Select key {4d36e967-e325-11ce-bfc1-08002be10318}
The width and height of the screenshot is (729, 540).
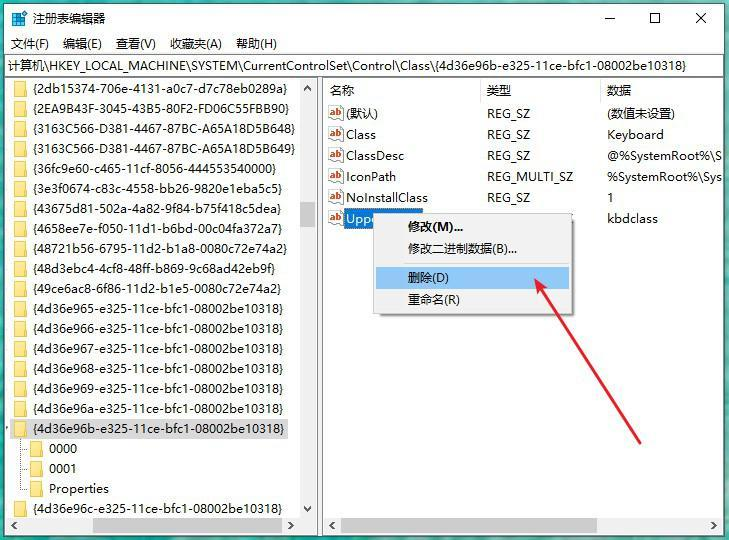(x=158, y=349)
